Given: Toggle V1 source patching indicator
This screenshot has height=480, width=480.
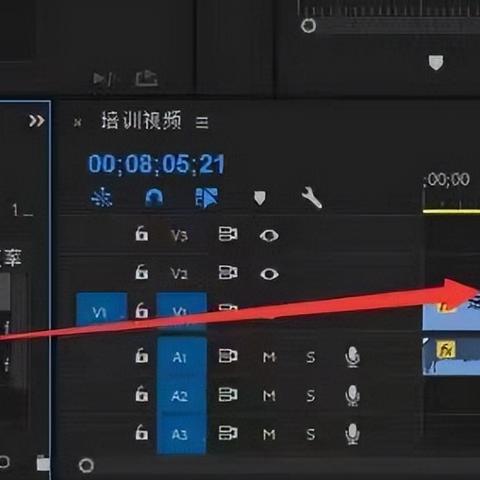Looking at the screenshot, I should click(x=102, y=310).
